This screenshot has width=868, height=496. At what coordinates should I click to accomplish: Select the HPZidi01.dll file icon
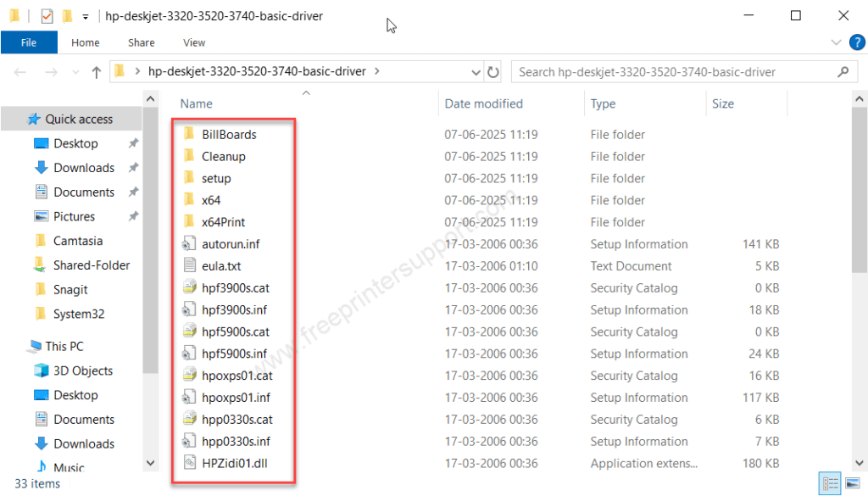pyautogui.click(x=189, y=463)
